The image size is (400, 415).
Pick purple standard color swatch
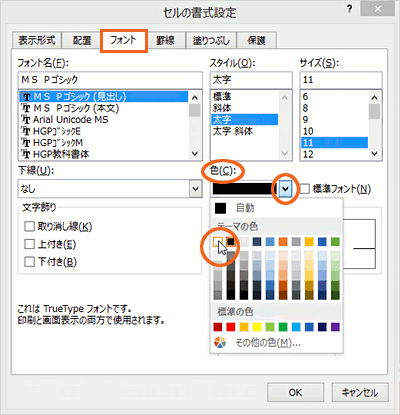(x=335, y=327)
